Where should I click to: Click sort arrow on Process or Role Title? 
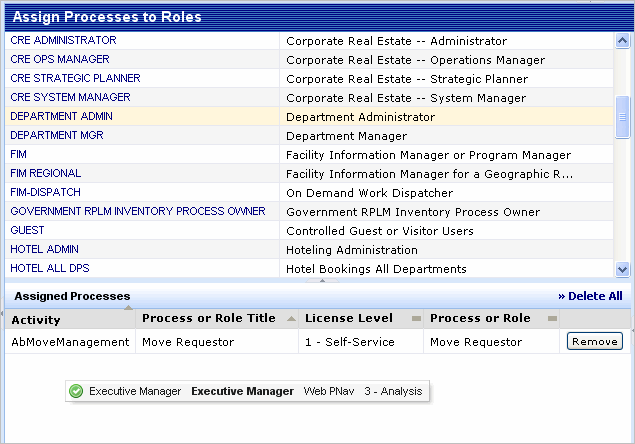point(291,318)
